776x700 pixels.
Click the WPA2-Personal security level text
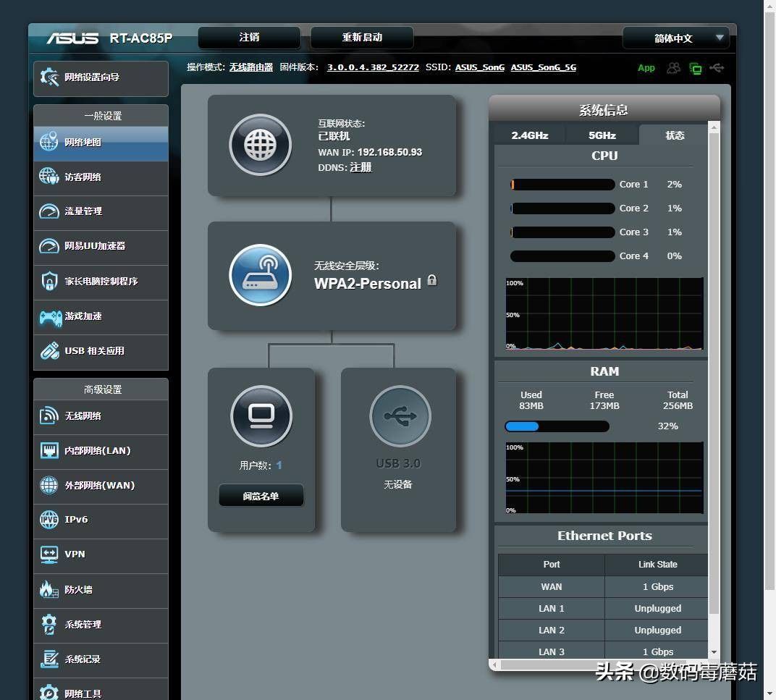coord(368,284)
